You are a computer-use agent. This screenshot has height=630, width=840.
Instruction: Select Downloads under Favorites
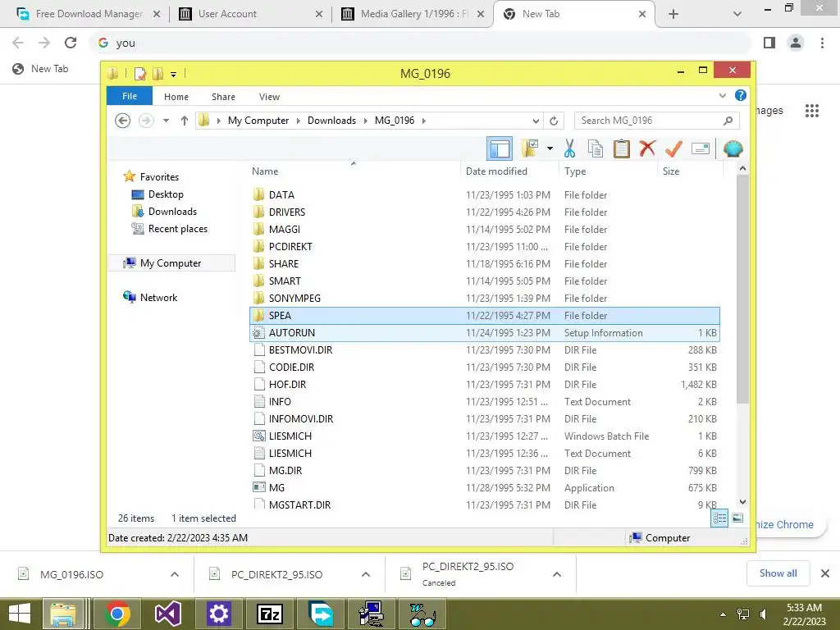pyautogui.click(x=172, y=212)
